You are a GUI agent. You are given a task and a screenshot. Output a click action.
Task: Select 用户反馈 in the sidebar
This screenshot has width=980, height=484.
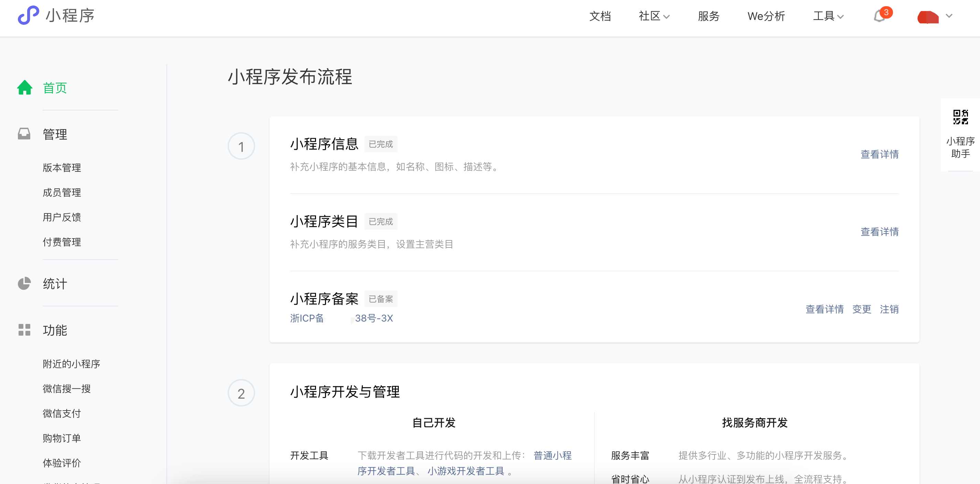pyautogui.click(x=61, y=217)
